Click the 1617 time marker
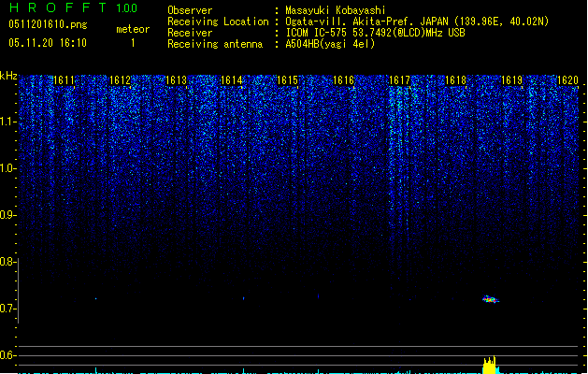The image size is (588, 374). tap(399, 80)
